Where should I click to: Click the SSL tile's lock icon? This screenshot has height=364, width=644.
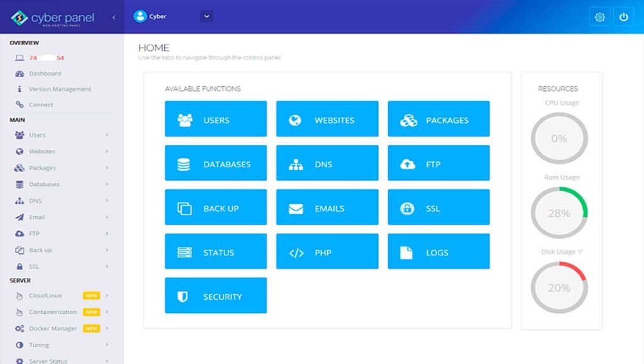pos(407,209)
